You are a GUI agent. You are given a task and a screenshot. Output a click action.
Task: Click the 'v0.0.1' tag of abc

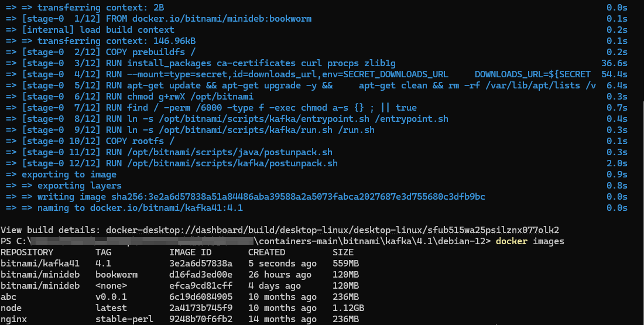coord(111,297)
